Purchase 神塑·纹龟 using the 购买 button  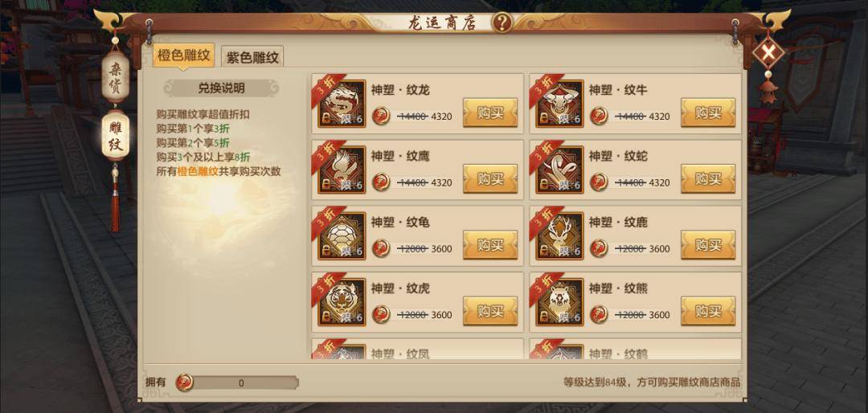coord(490,245)
